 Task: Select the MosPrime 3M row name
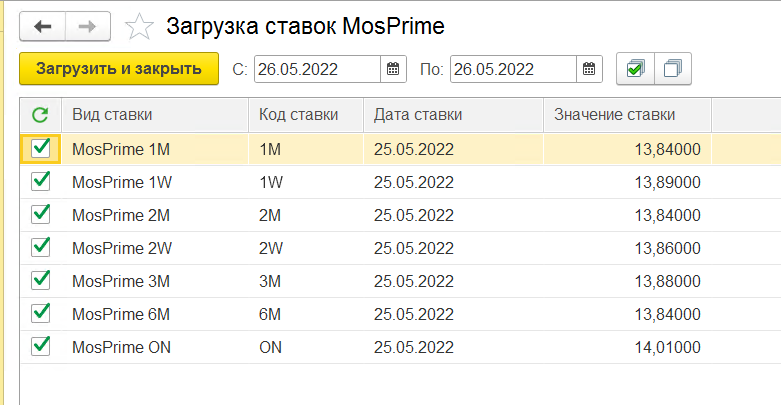point(122,280)
